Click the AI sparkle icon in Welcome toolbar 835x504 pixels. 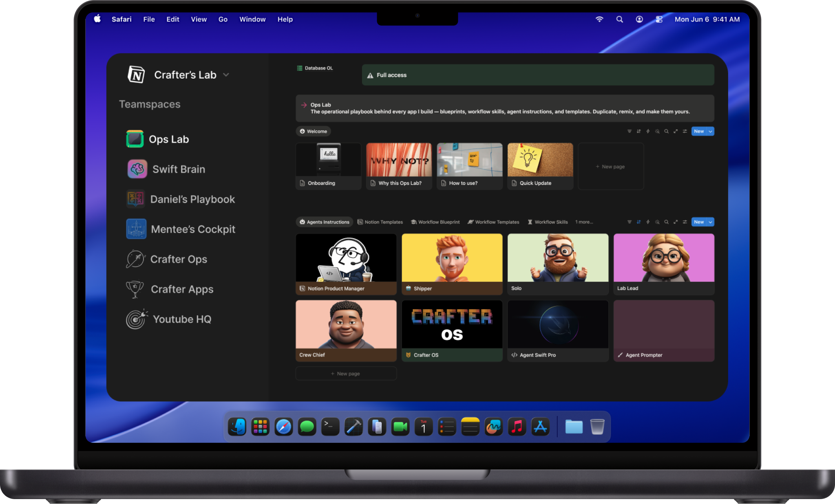click(x=657, y=131)
